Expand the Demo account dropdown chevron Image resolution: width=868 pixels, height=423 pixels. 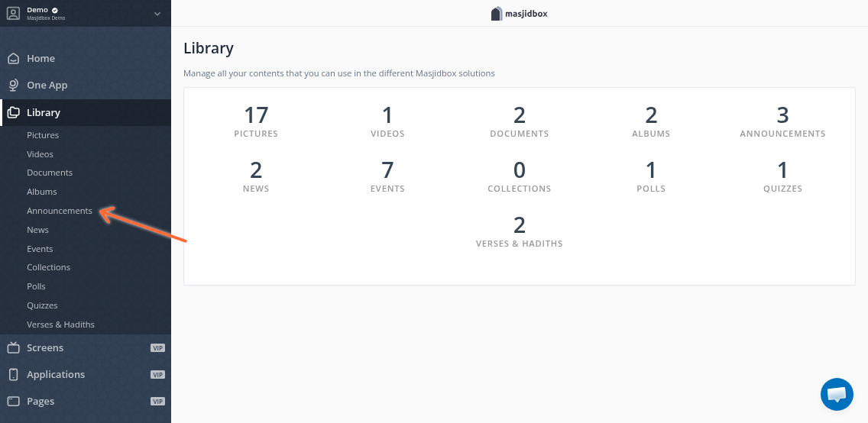[x=157, y=13]
